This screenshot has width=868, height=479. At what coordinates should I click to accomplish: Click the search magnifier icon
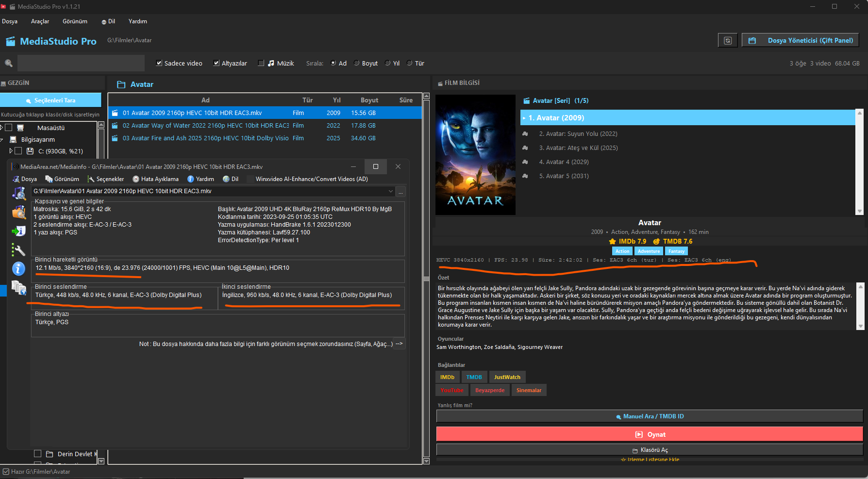[x=8, y=63]
